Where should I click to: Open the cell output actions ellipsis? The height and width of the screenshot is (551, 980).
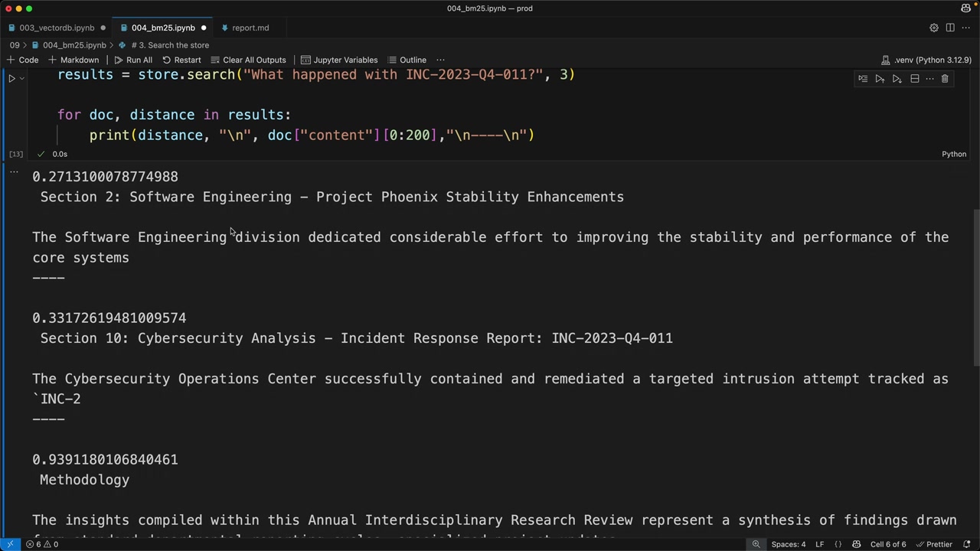(x=14, y=172)
